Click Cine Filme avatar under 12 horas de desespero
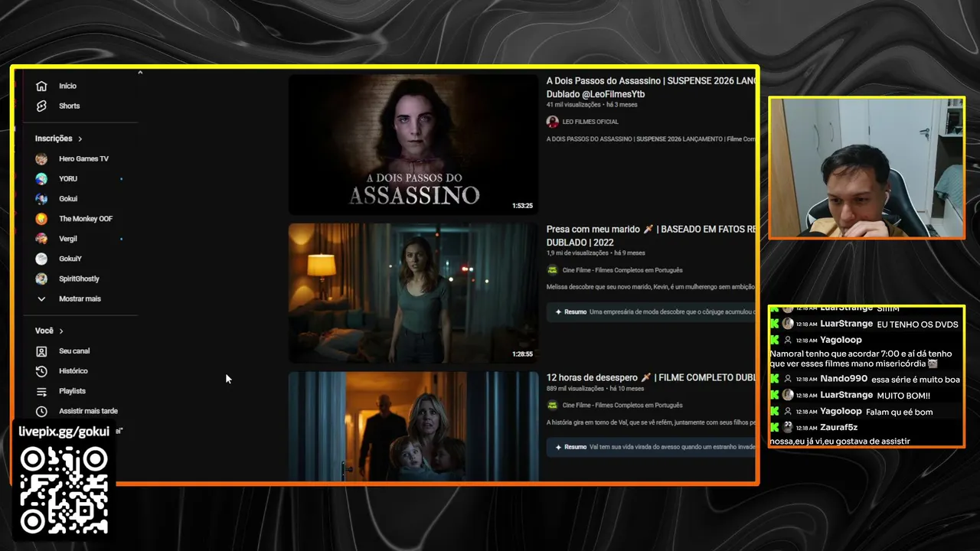980x551 pixels. click(552, 405)
